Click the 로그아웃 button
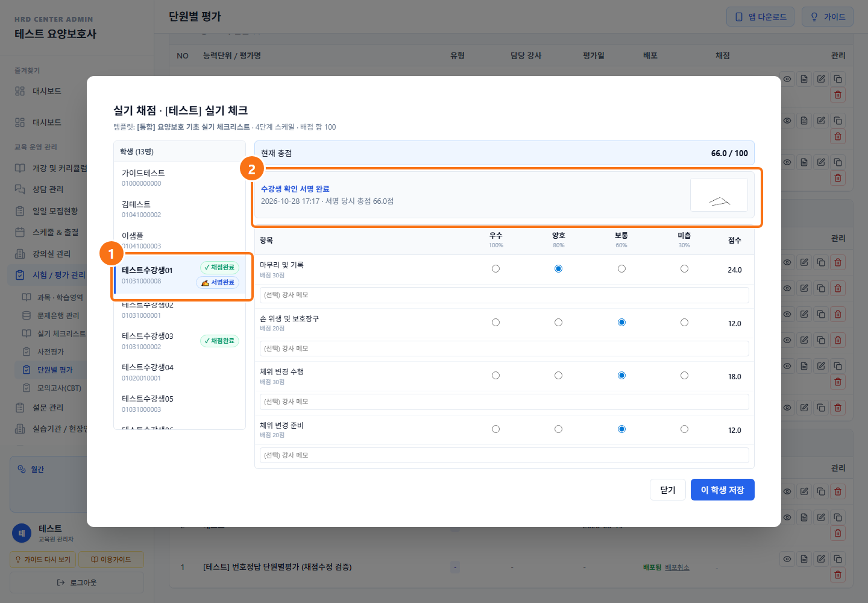 click(77, 582)
